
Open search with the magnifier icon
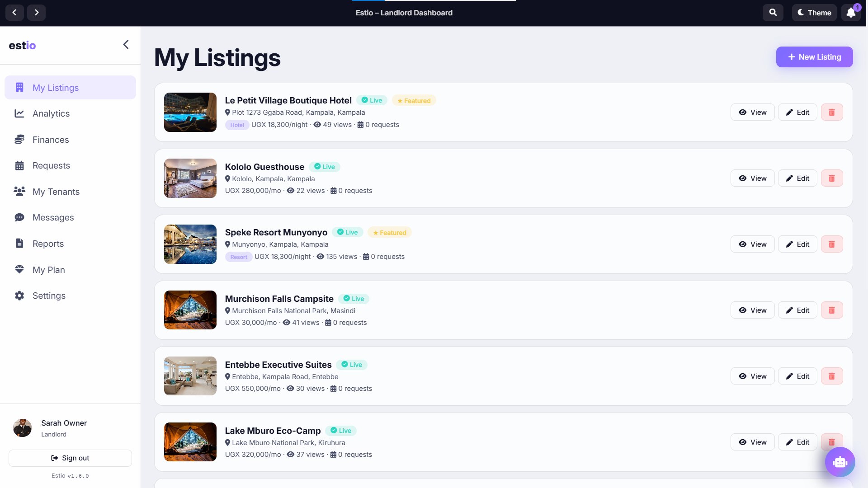point(773,13)
